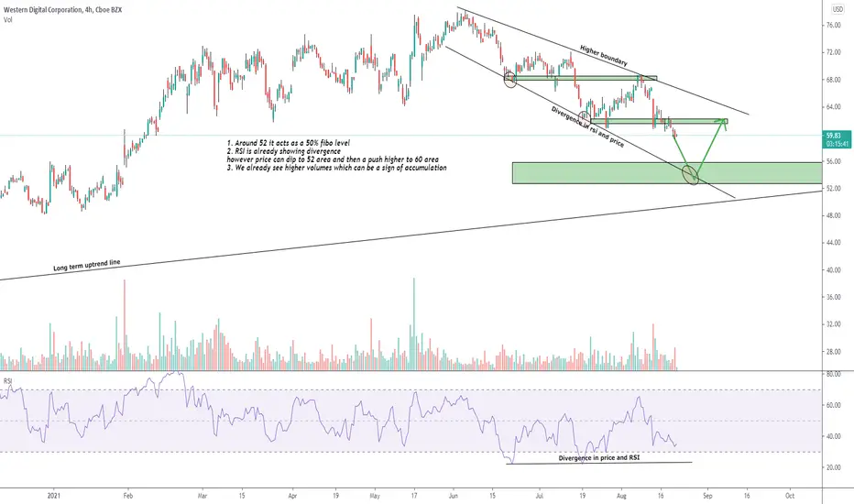This screenshot has width=854, height=504.
Task: Click the Aug label on time axis
Action: (x=622, y=496)
